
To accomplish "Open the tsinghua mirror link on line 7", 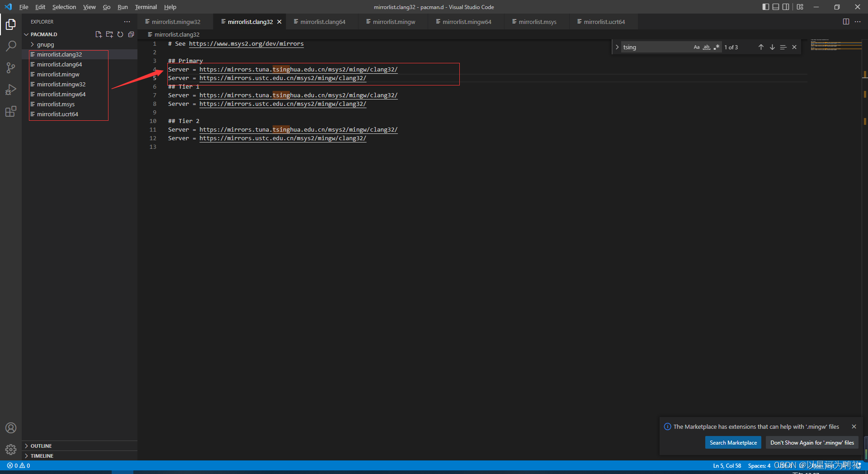I will [x=298, y=95].
